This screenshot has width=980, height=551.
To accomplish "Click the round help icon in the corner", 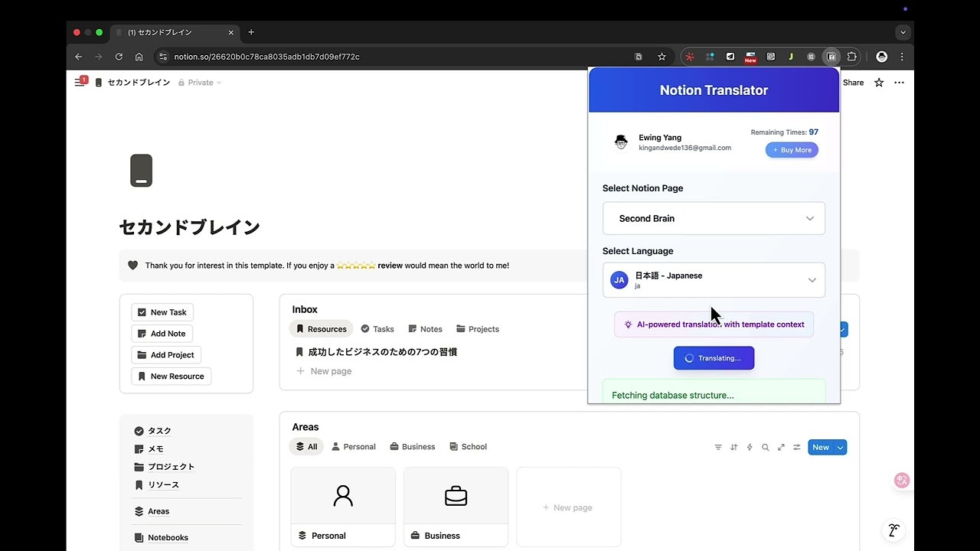I will click(893, 530).
